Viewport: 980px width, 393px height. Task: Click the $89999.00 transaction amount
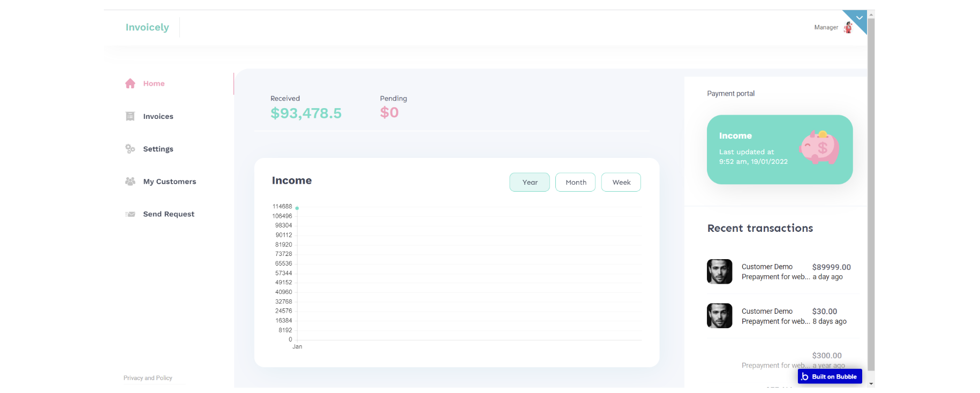832,267
